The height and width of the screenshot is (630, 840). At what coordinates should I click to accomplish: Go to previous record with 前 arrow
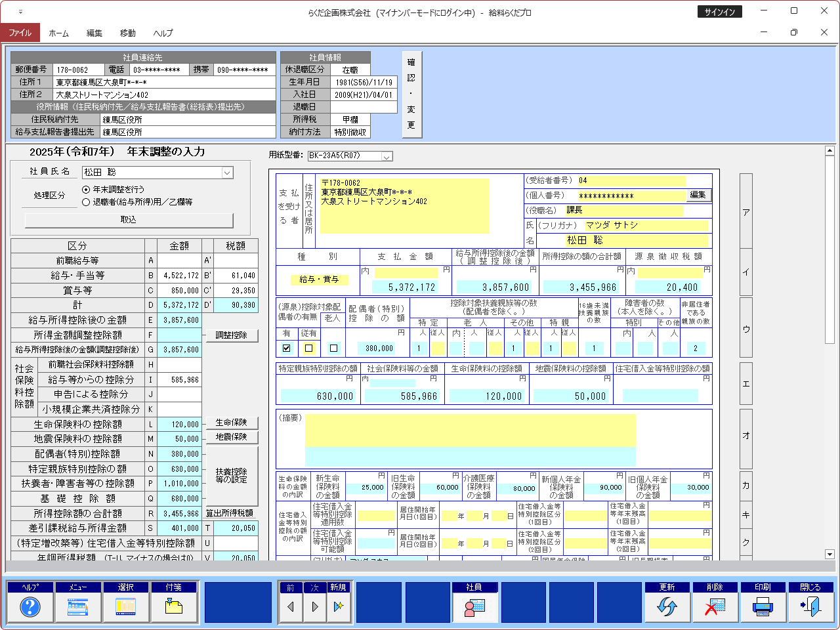[x=290, y=607]
